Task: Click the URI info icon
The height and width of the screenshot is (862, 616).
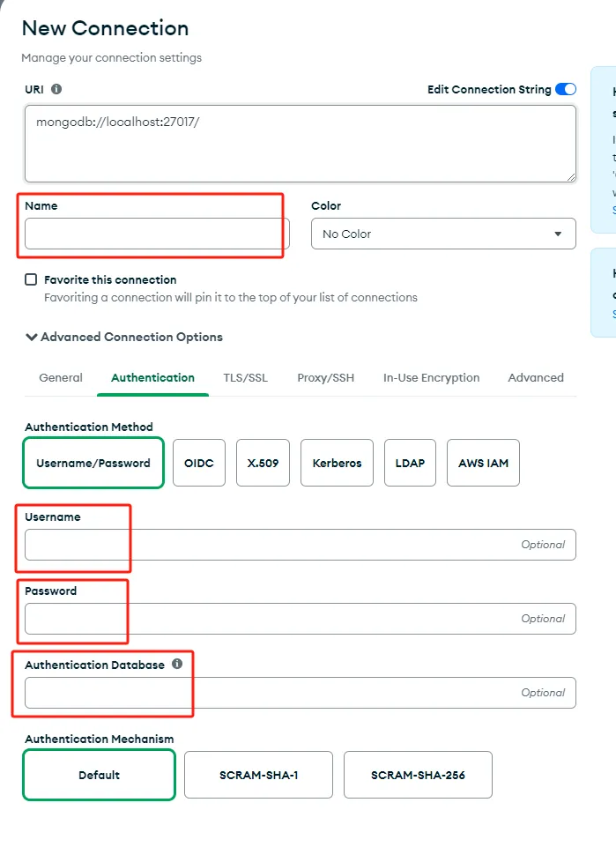Action: point(56,89)
